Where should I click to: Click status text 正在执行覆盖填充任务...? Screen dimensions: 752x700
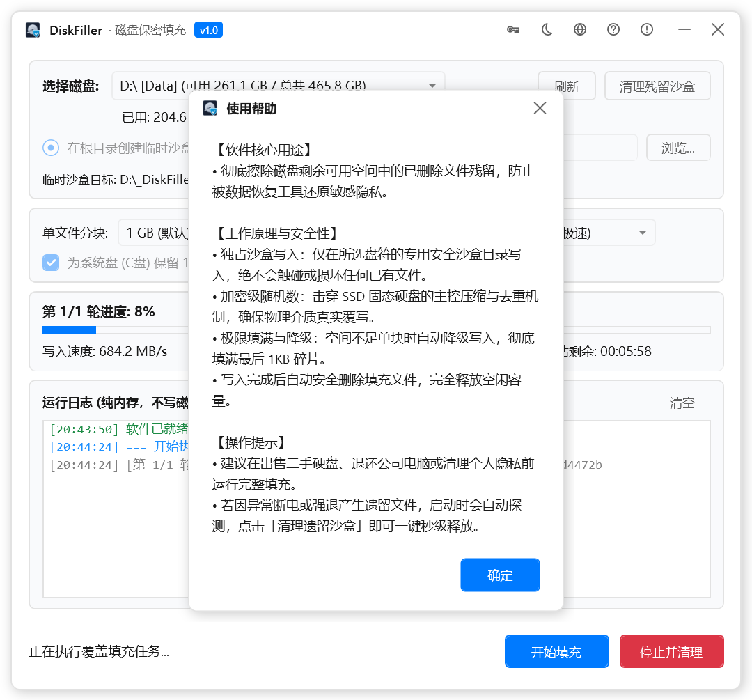pos(99,651)
